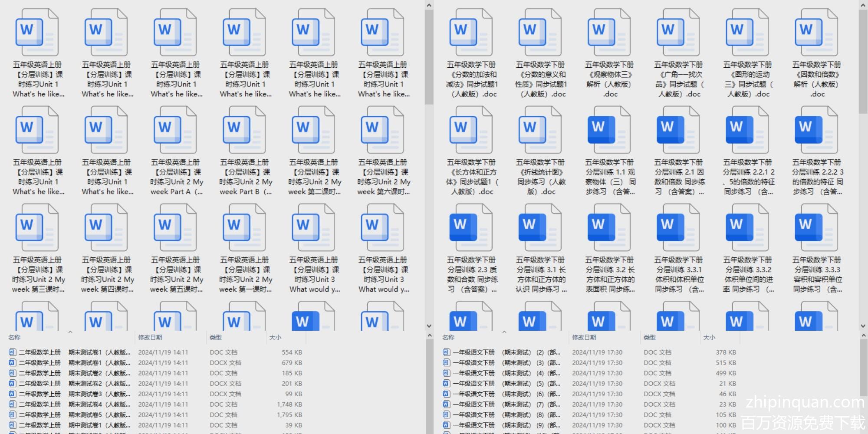Viewport: 868px width, 434px height.
Task: Click scroll-up arrow of 五年级英语上册 icons pane
Action: [x=429, y=5]
